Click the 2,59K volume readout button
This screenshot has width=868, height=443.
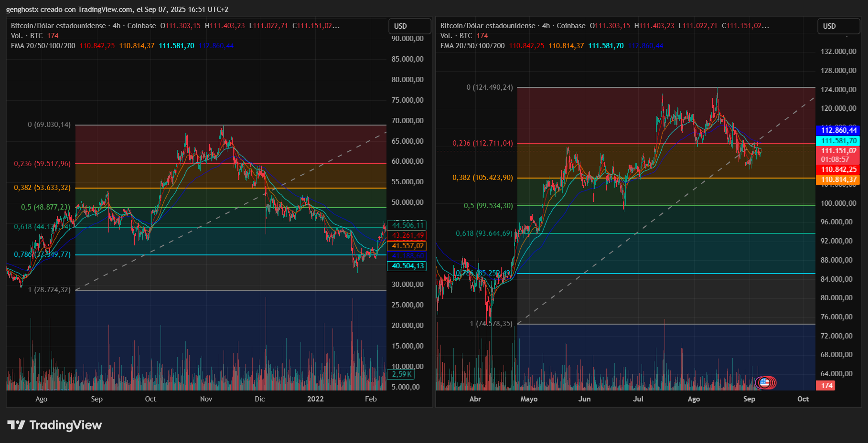[x=400, y=375]
